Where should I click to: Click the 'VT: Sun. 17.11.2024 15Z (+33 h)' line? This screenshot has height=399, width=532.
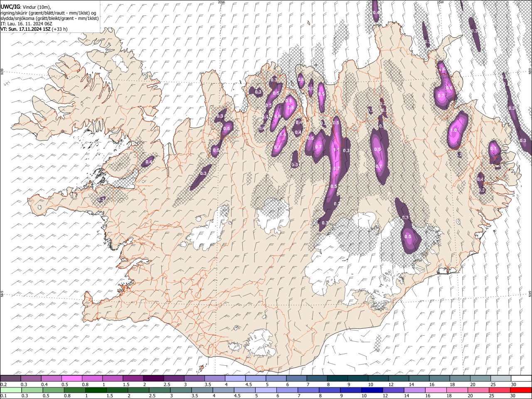(x=34, y=29)
